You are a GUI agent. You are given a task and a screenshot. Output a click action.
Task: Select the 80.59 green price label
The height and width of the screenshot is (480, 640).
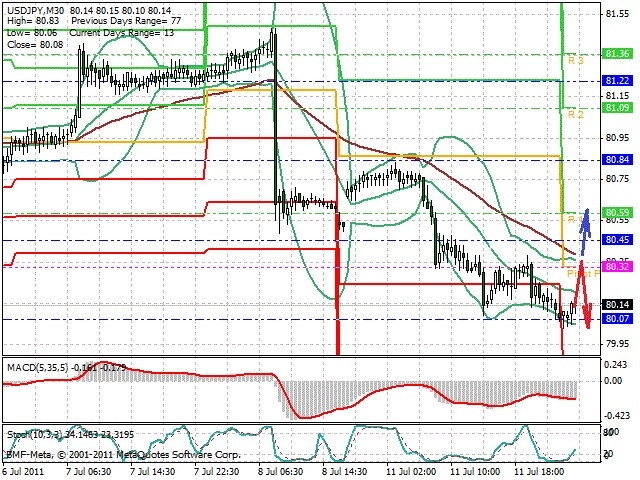pos(617,213)
